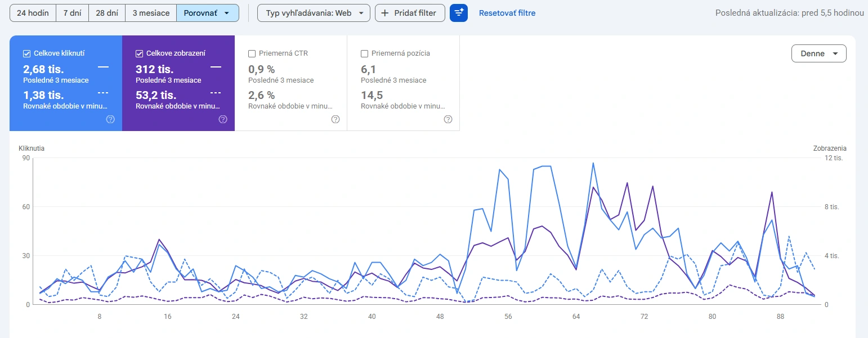Click help icon on Celkove kliknutí card
The width and height of the screenshot is (868, 338).
click(110, 119)
